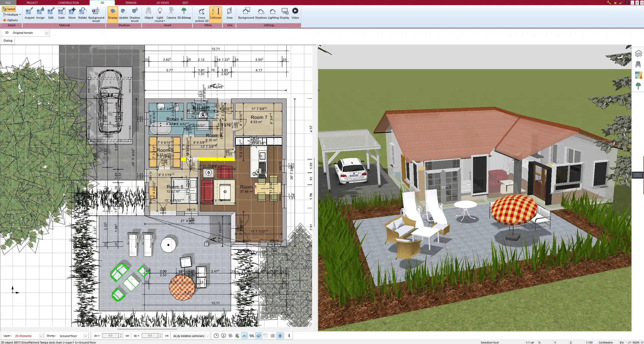Click the Assign material tool

pyautogui.click(x=40, y=13)
